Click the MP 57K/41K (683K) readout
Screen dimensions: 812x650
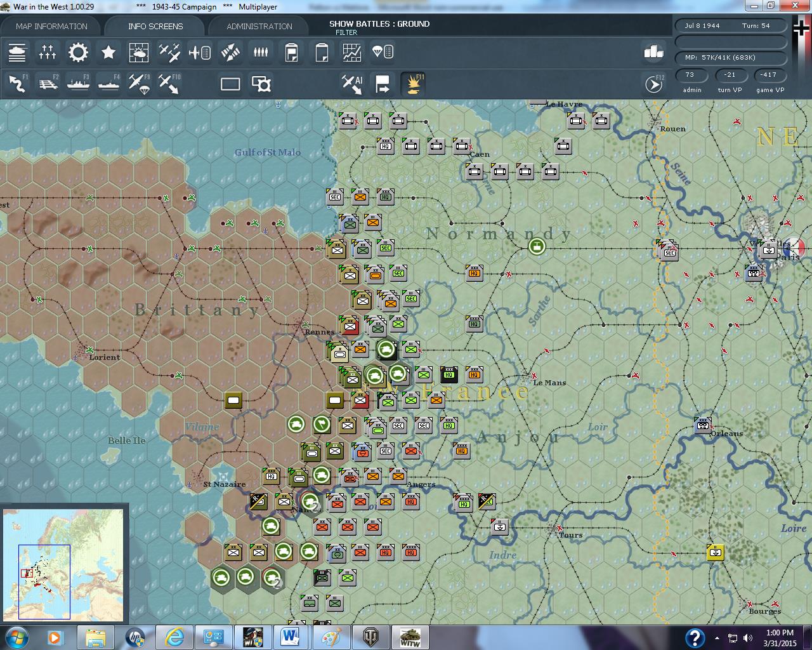731,58
